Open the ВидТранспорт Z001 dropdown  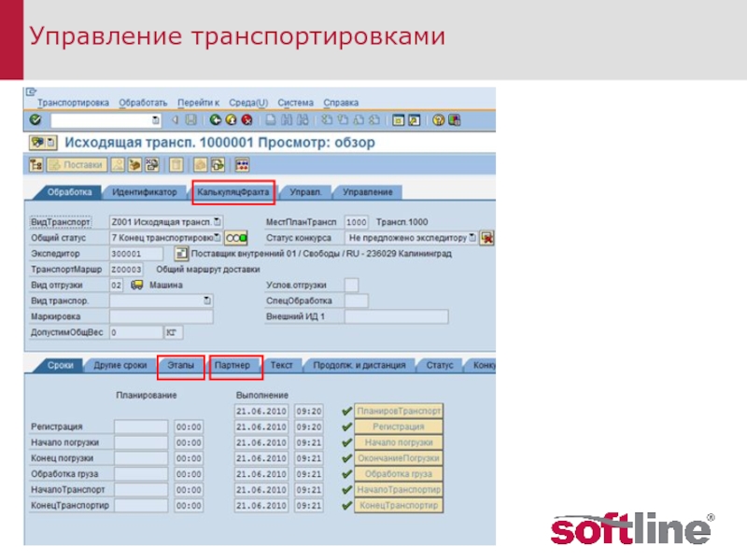click(218, 222)
